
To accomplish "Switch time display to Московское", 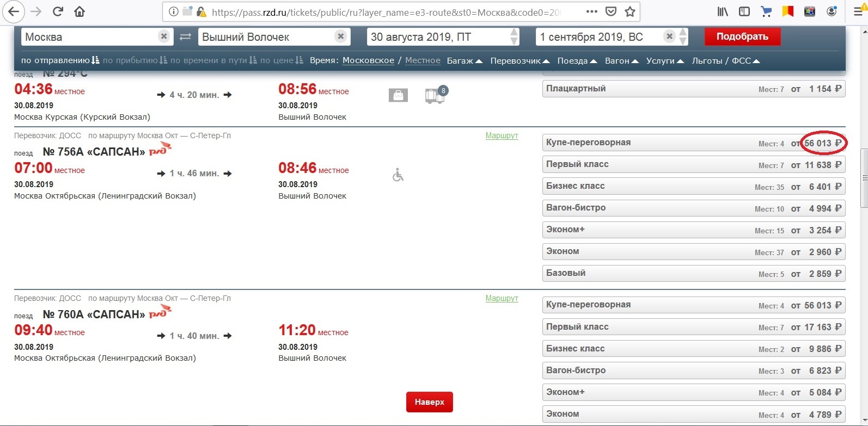I will [x=368, y=60].
